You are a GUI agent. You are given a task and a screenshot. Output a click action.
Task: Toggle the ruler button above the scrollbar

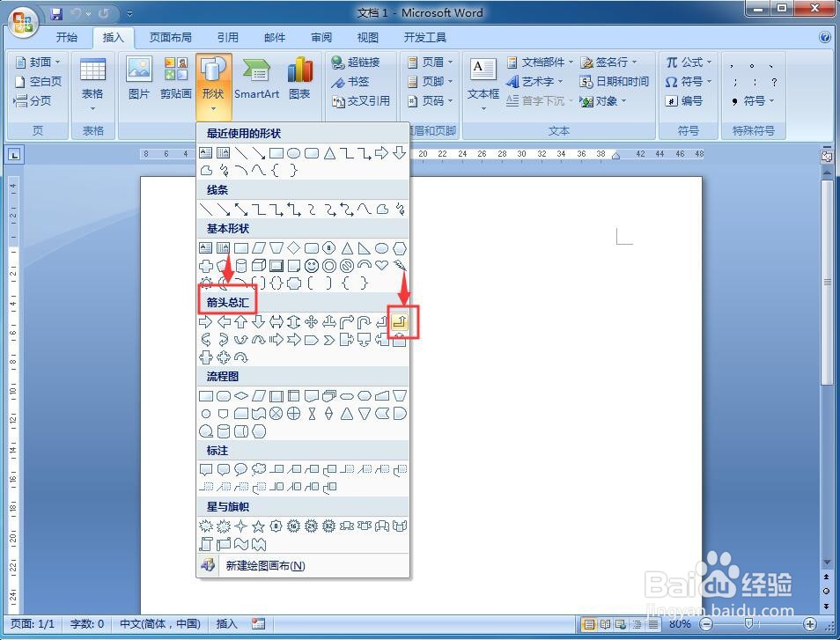[827, 156]
